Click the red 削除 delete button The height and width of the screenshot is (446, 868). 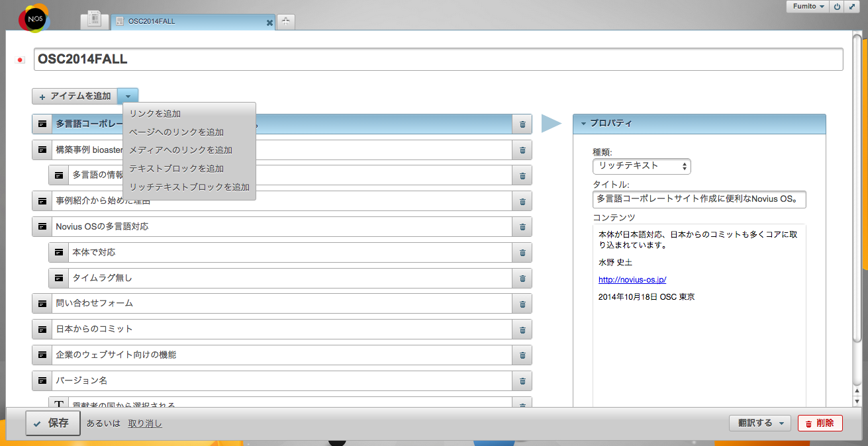tap(820, 423)
